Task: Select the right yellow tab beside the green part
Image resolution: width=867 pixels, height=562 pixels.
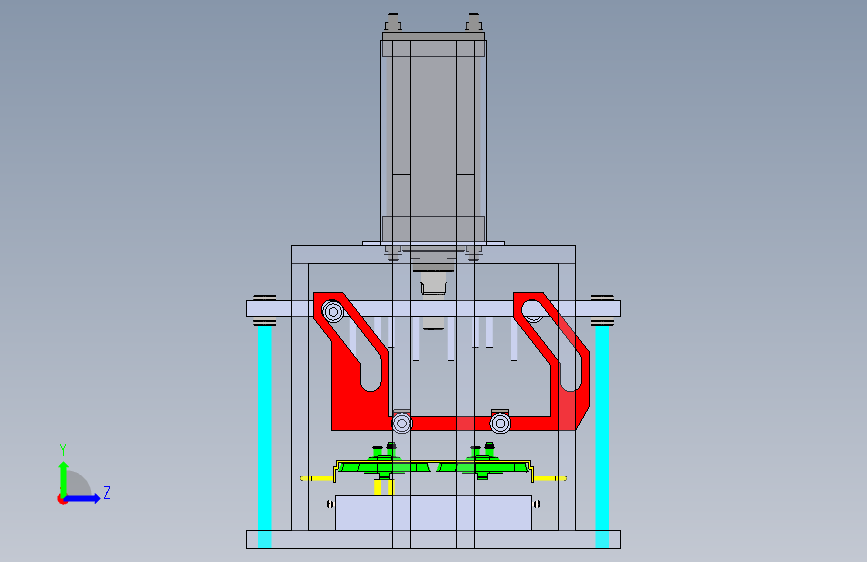Action: (x=550, y=478)
